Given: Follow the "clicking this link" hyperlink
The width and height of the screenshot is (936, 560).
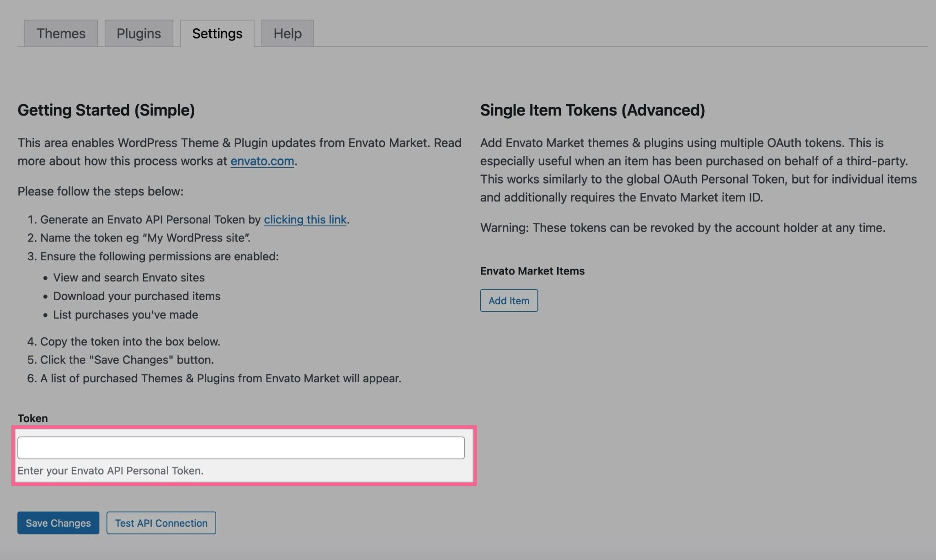Looking at the screenshot, I should [x=305, y=220].
